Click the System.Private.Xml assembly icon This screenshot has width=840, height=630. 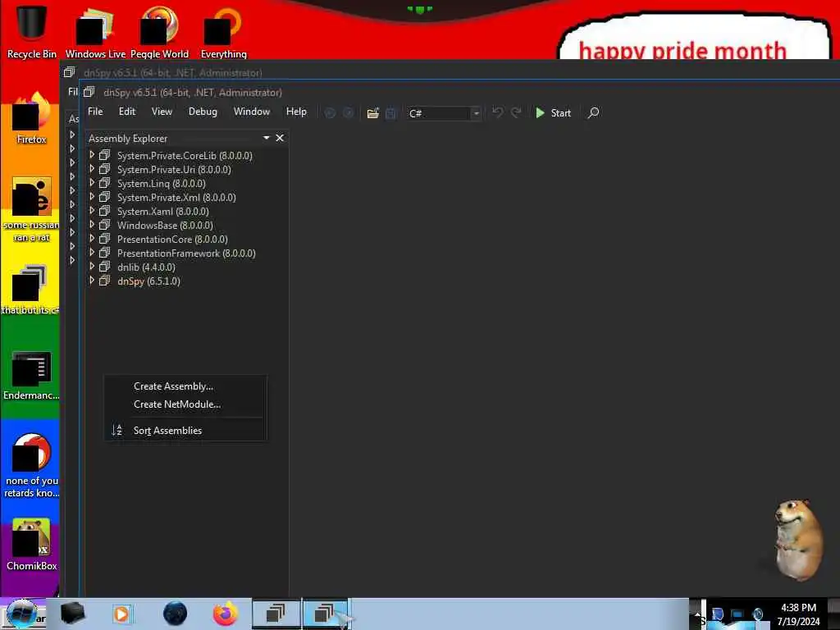(x=104, y=197)
